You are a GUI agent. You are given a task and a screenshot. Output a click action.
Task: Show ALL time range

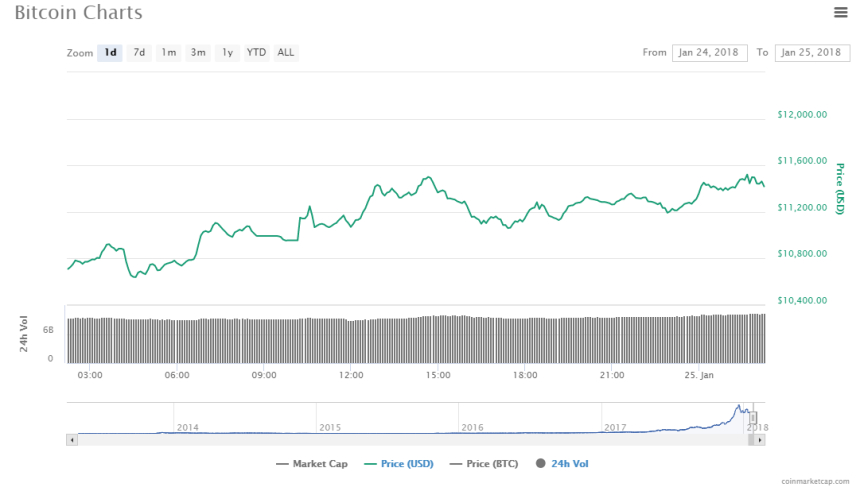pos(286,53)
